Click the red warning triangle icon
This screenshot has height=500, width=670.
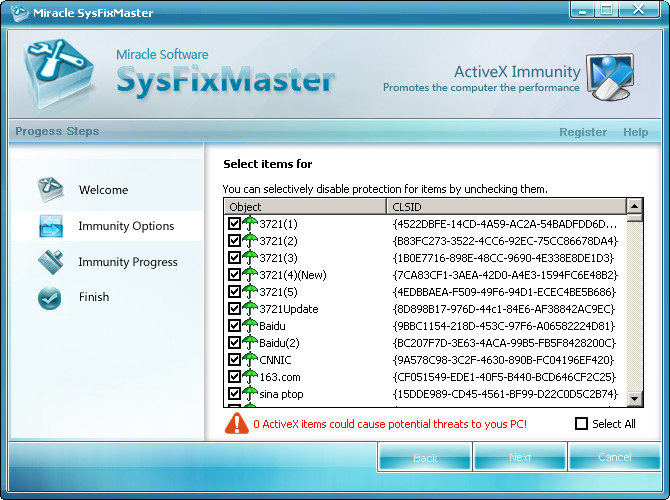236,424
